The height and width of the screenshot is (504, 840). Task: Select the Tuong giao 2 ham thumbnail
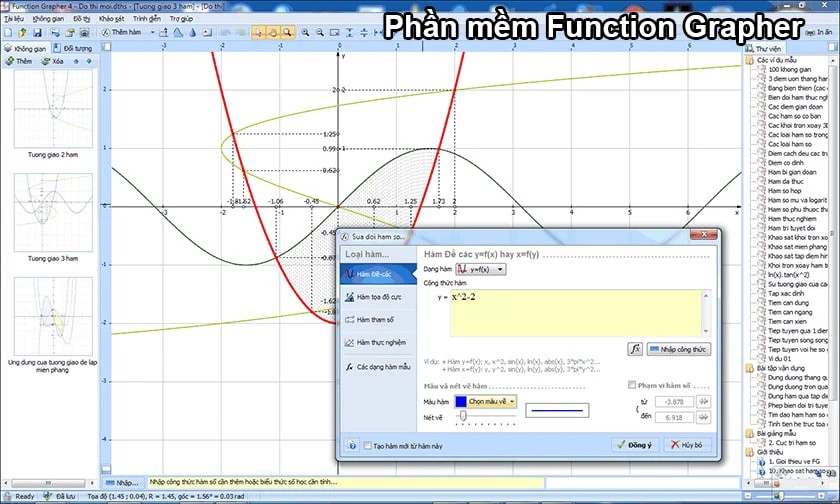tap(52, 109)
